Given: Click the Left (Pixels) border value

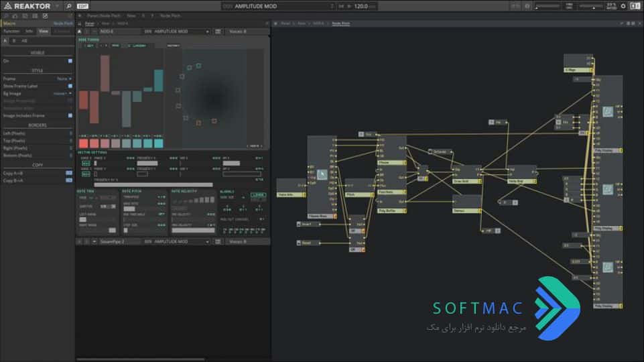Looking at the screenshot, I should (70, 133).
